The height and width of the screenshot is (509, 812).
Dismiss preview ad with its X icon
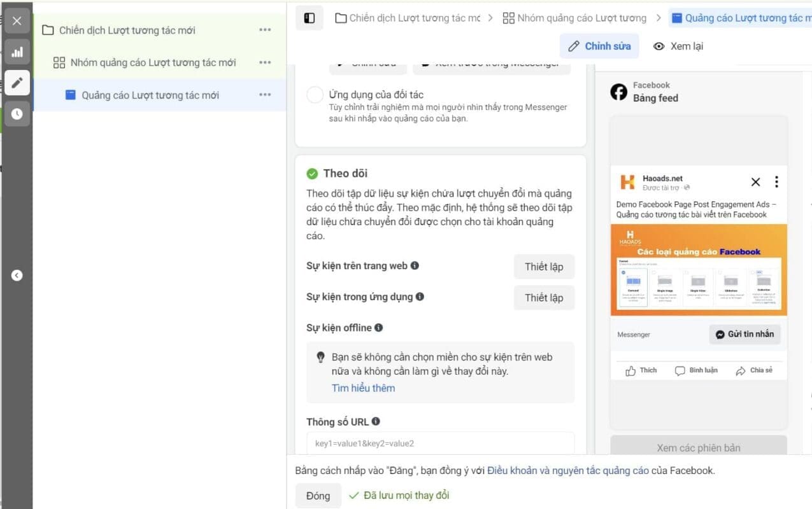[x=755, y=182]
